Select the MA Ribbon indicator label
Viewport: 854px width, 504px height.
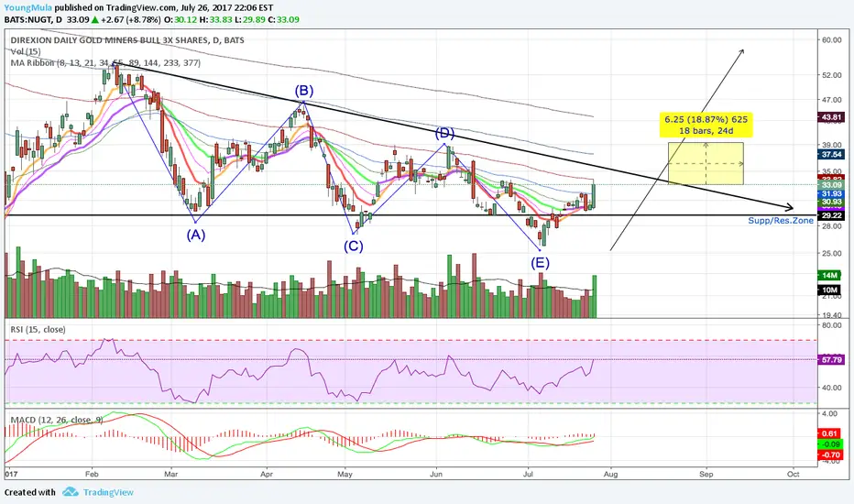(x=105, y=62)
